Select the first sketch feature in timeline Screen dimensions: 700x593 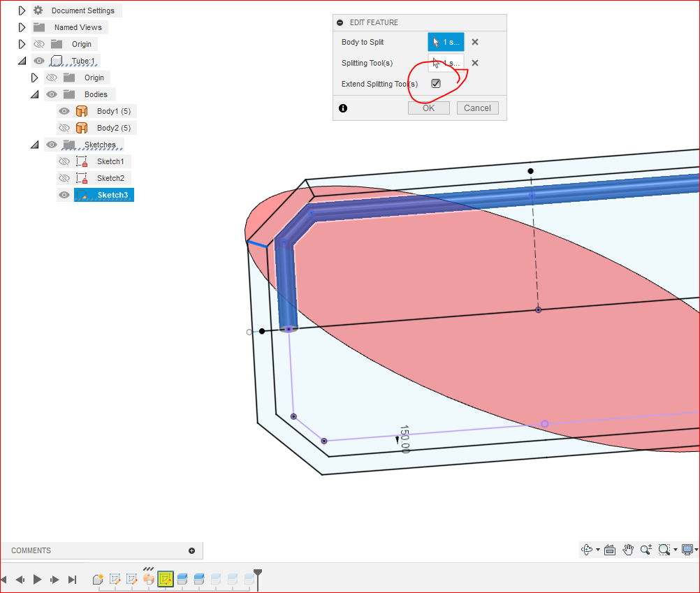(115, 579)
